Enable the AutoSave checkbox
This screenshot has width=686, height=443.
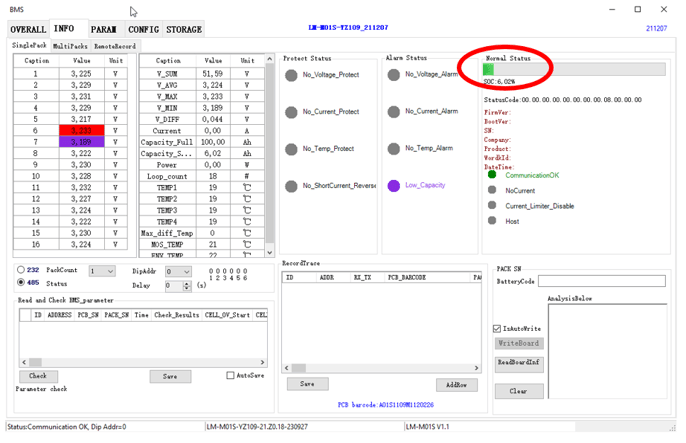(231, 376)
